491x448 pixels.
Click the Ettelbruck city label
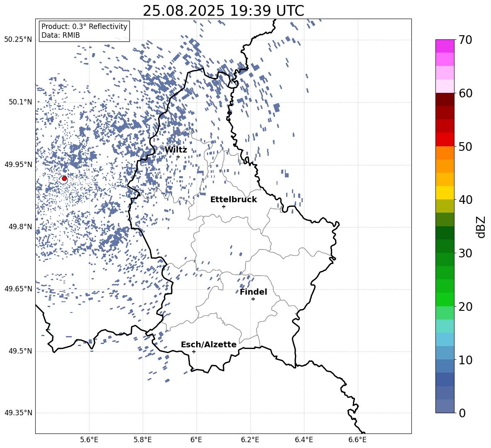[x=233, y=200]
